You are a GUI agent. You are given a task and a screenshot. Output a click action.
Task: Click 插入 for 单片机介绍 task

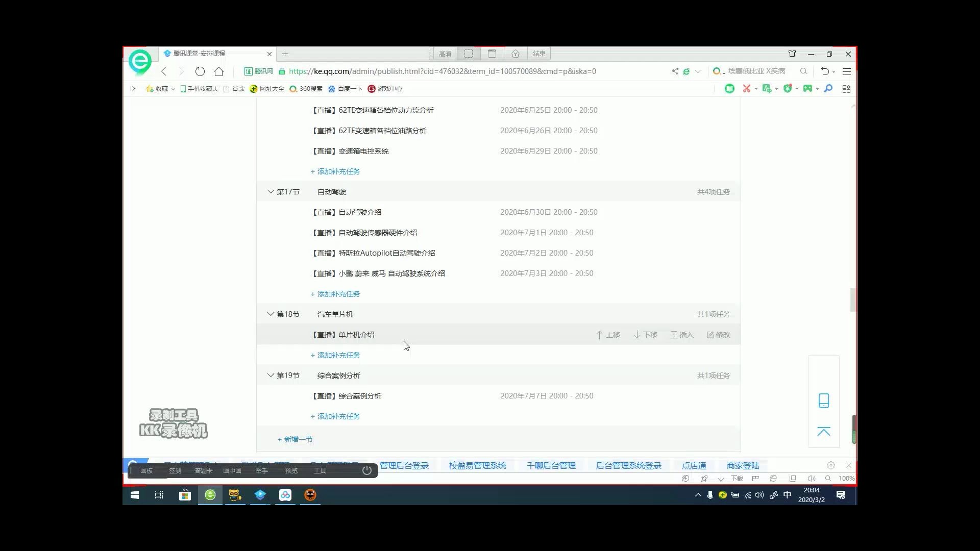tap(682, 335)
